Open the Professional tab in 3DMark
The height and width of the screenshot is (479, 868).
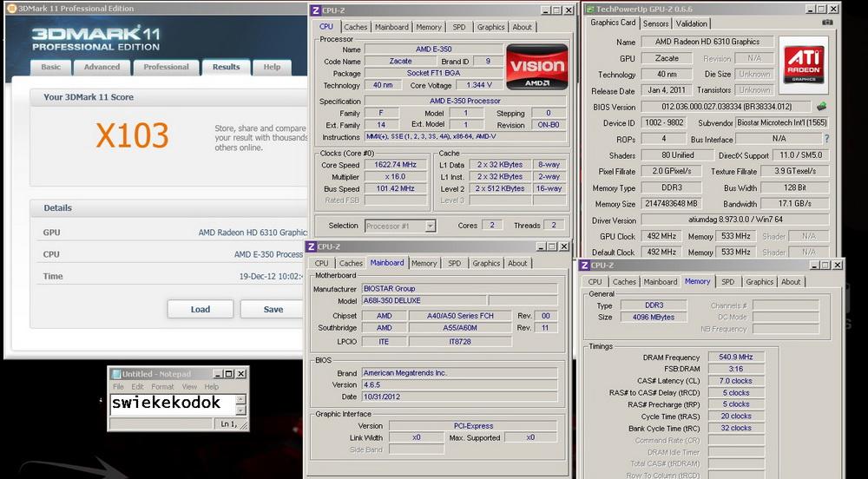click(166, 67)
